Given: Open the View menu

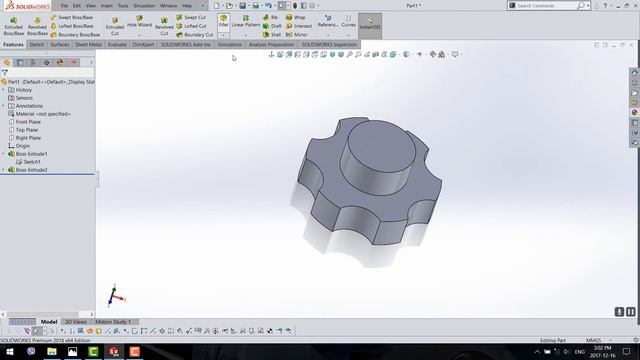Looking at the screenshot, I should pyautogui.click(x=91, y=6).
